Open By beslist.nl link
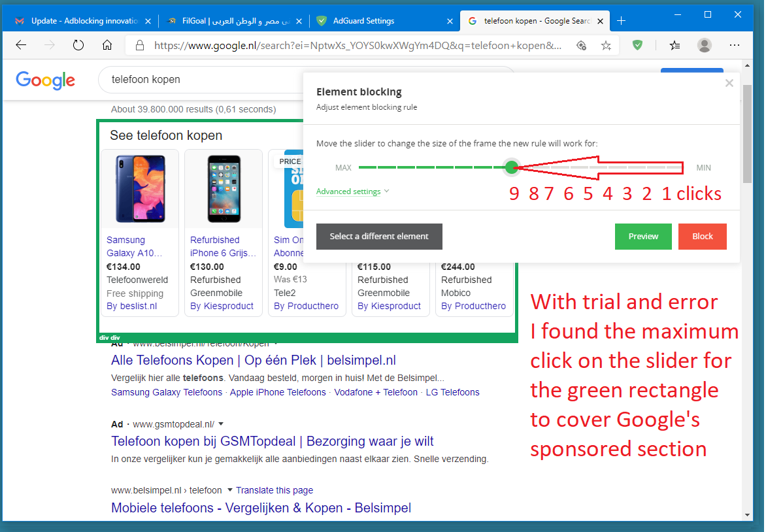The width and height of the screenshot is (766, 532). click(132, 307)
